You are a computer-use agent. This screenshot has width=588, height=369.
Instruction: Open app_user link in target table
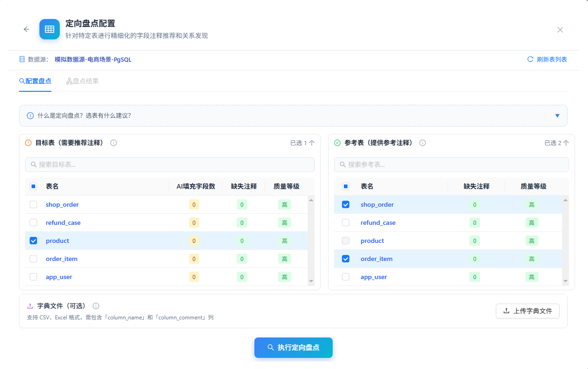tap(59, 277)
